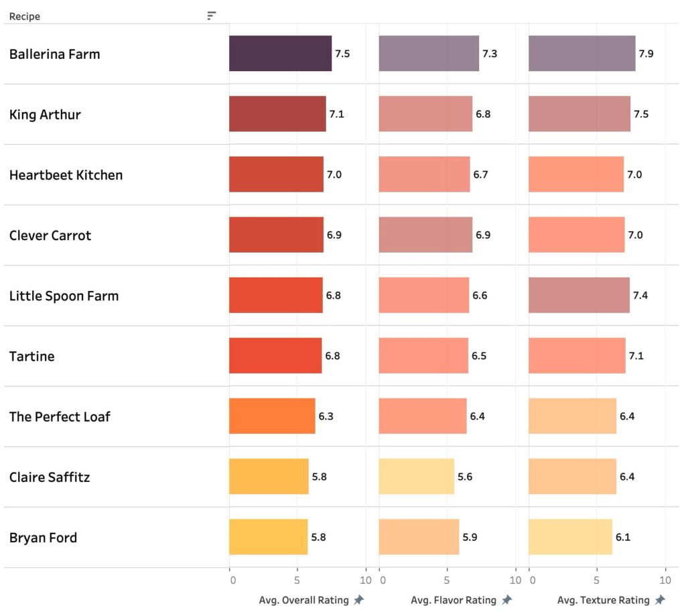Select the Recipe column header

pos(25,16)
